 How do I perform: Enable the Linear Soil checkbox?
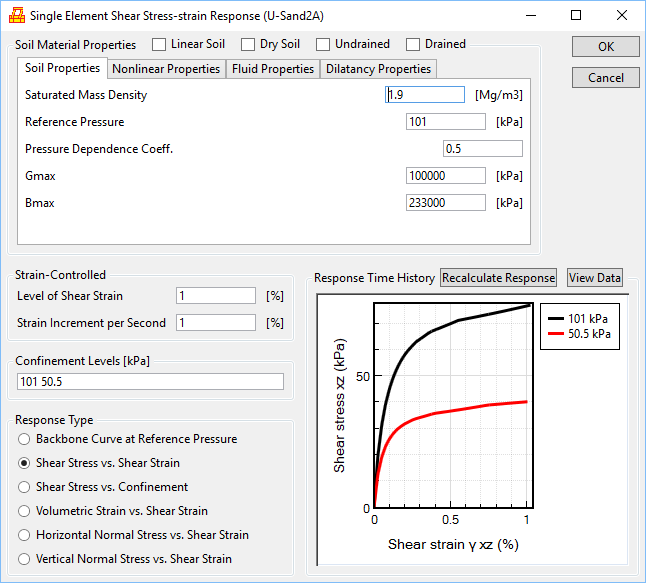(x=159, y=44)
